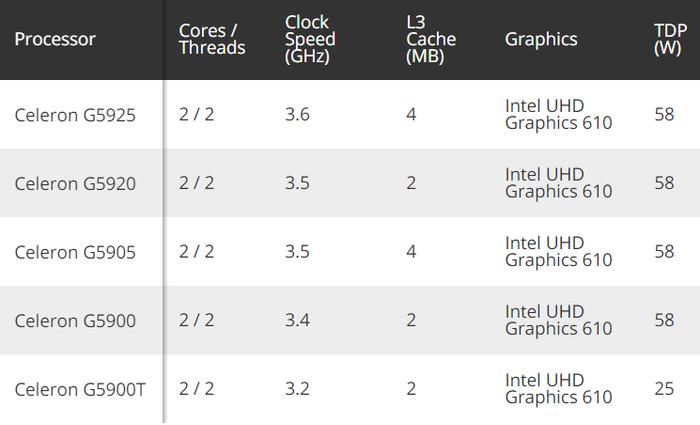
Task: Select the 3.4 clock speed of G5900
Action: coord(297,320)
